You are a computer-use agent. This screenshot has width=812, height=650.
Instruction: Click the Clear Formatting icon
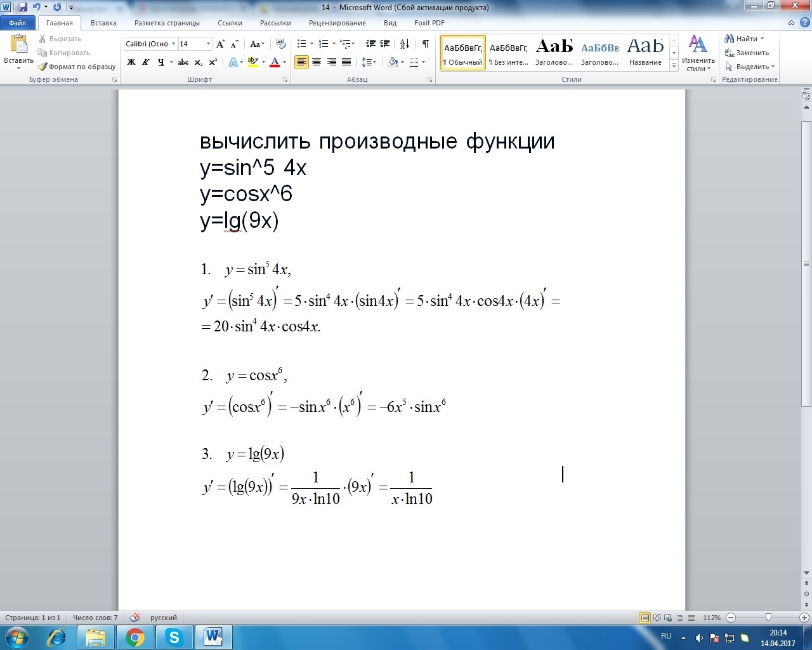[x=280, y=44]
